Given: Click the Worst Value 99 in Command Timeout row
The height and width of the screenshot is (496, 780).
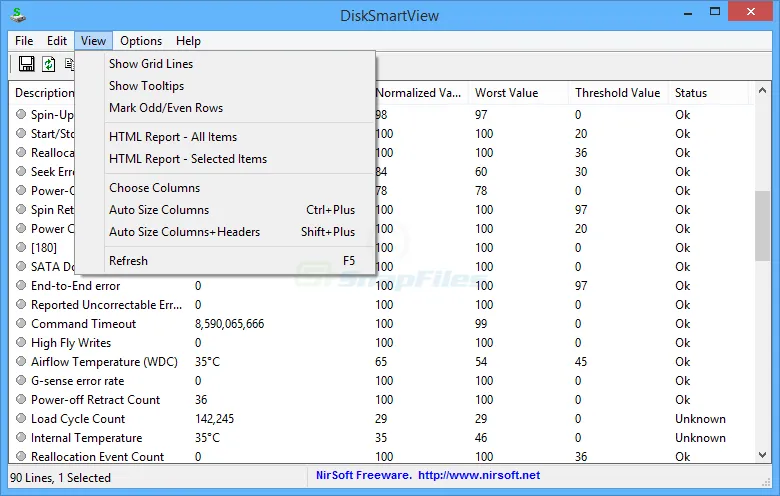Looking at the screenshot, I should (x=481, y=324).
